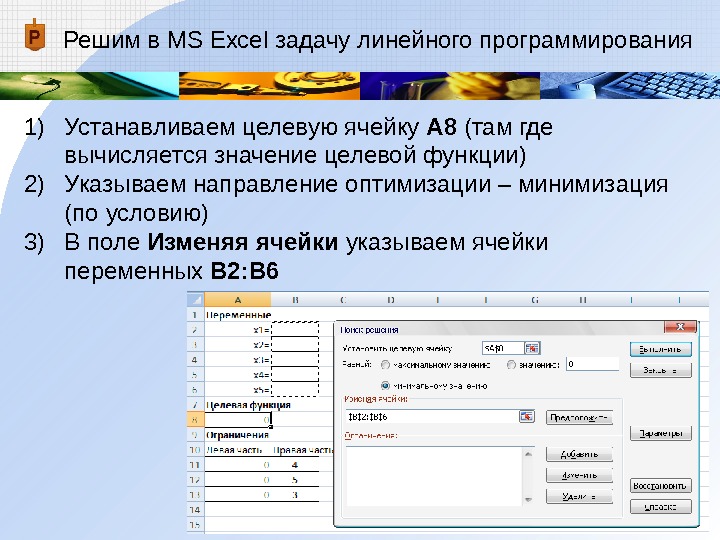Image resolution: width=720 pixels, height=540 pixels.
Task: Select row 8 header
Action: [195, 420]
